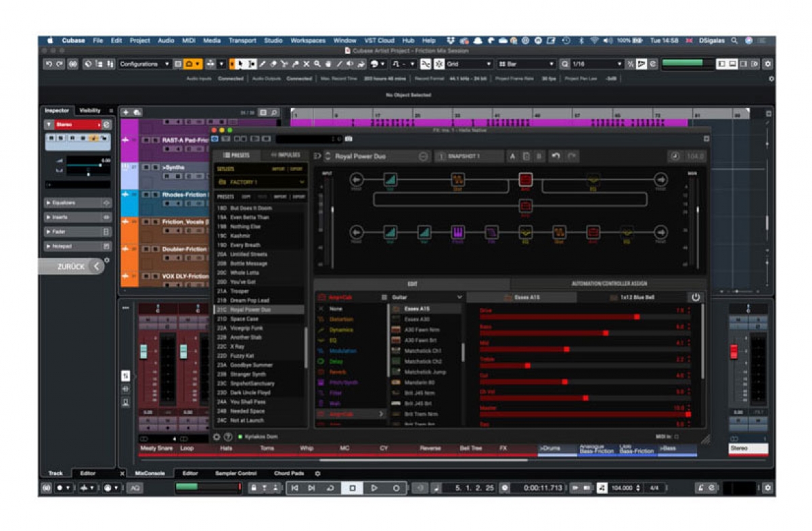
Task: Select the 1x12 Blue Bell cab tab
Action: pos(632,297)
